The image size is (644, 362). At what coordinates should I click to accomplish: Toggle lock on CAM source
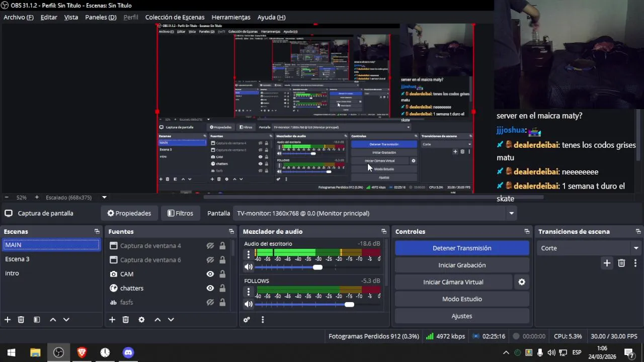click(x=222, y=274)
